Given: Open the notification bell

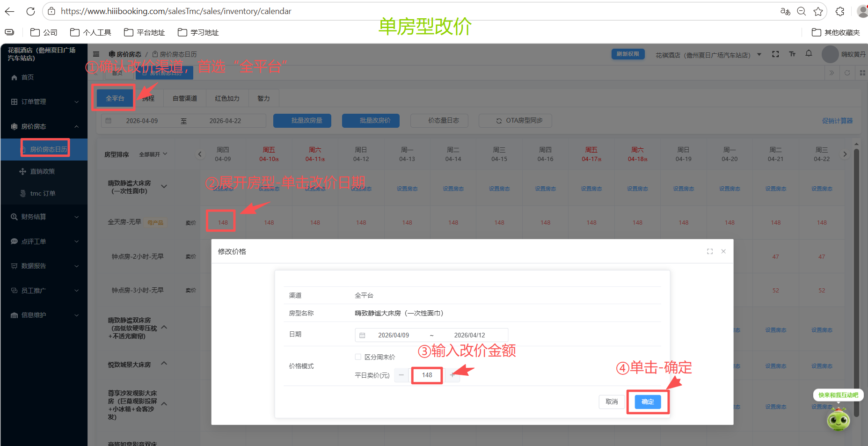Looking at the screenshot, I should point(809,54).
